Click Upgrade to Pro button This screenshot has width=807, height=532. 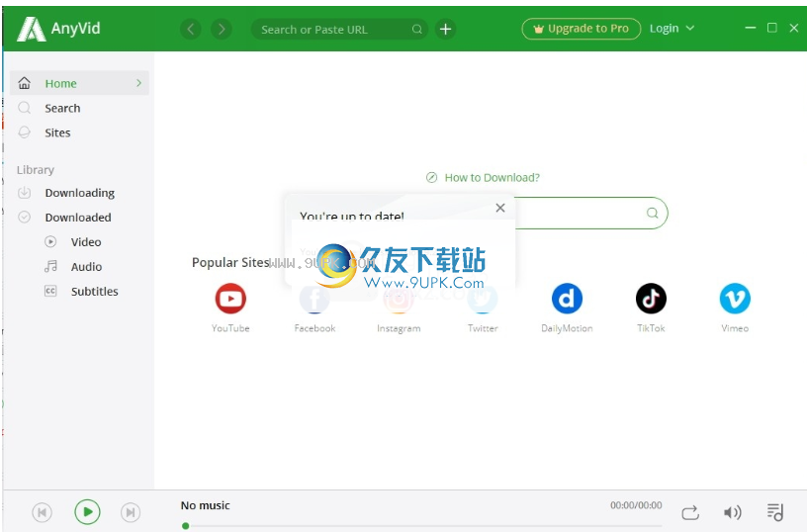pyautogui.click(x=582, y=29)
